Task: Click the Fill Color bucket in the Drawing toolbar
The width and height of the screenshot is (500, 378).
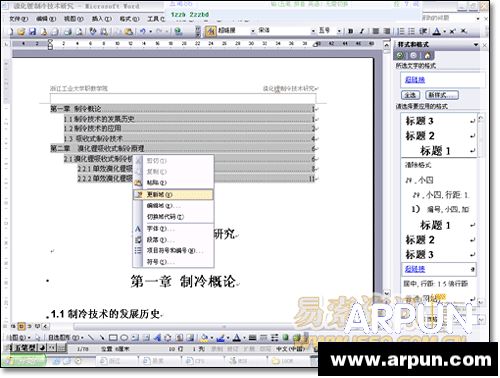Action: pos(204,338)
